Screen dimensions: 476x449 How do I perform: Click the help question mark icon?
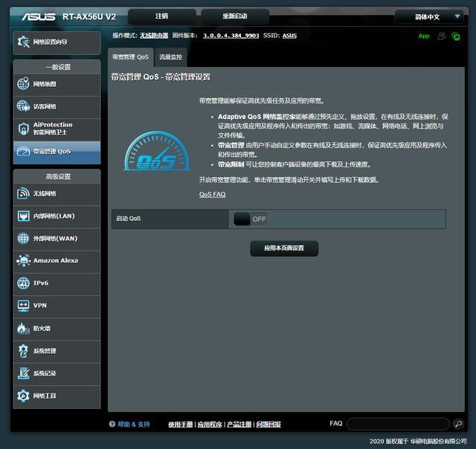[x=112, y=424]
